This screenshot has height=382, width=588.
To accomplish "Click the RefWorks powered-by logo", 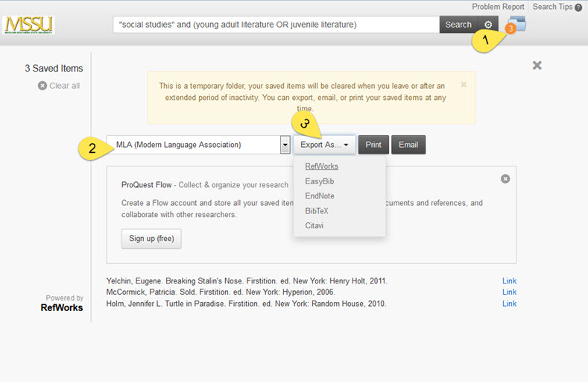I will point(62,307).
